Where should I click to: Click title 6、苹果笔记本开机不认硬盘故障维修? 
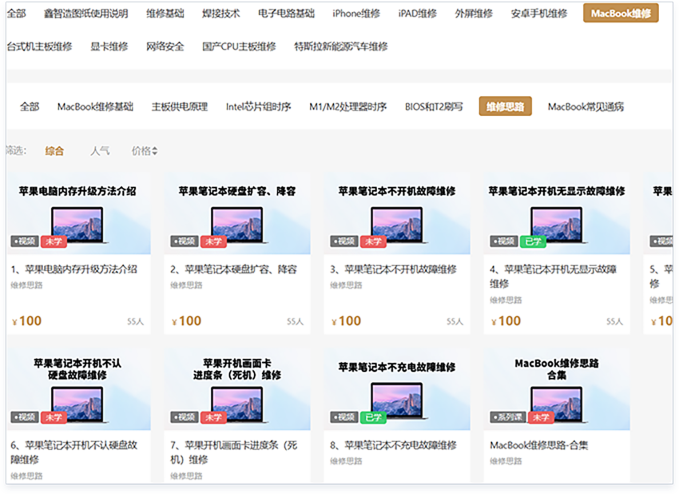point(74,452)
